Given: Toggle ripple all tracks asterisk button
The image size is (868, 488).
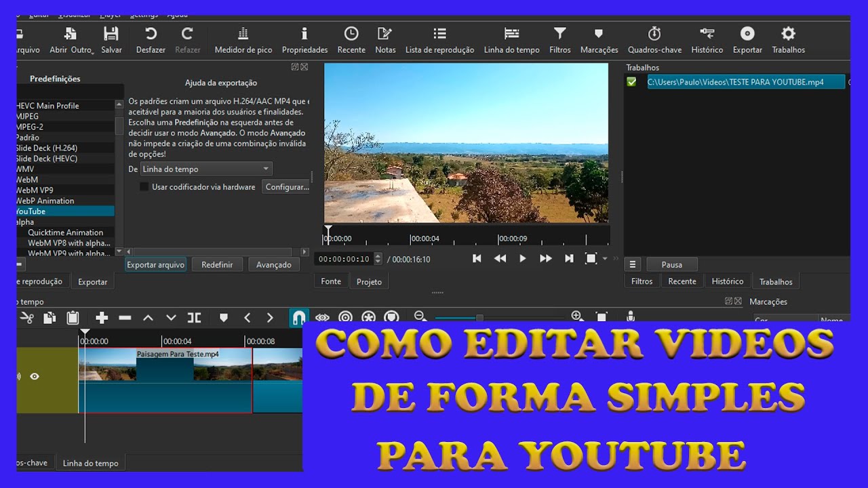Looking at the screenshot, I should click(368, 317).
